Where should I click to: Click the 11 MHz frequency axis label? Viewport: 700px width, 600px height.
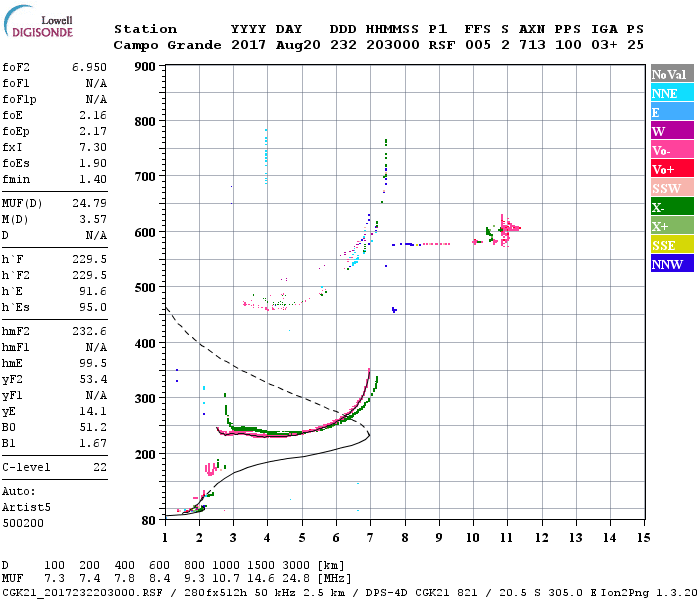[506, 538]
